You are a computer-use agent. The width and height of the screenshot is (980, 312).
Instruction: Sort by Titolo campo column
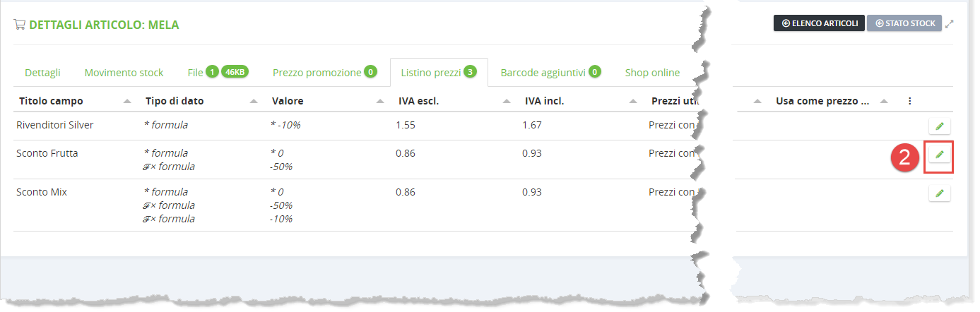pyautogui.click(x=51, y=101)
